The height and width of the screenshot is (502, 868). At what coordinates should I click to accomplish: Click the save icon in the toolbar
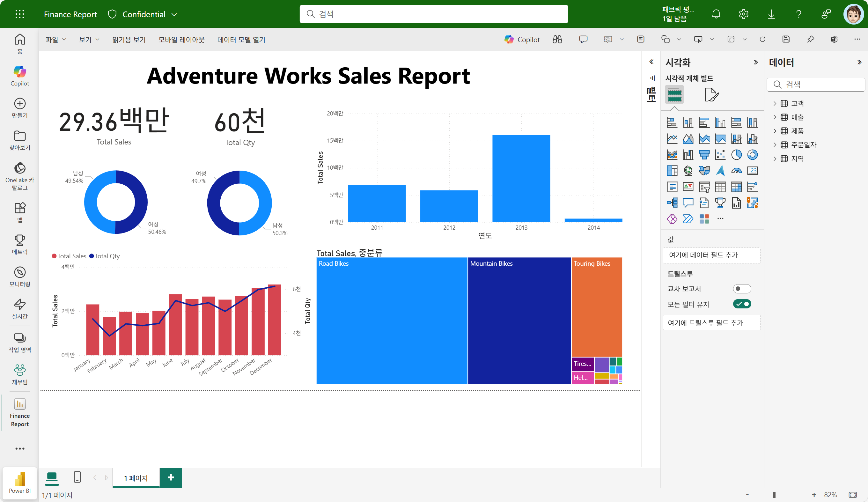point(786,39)
